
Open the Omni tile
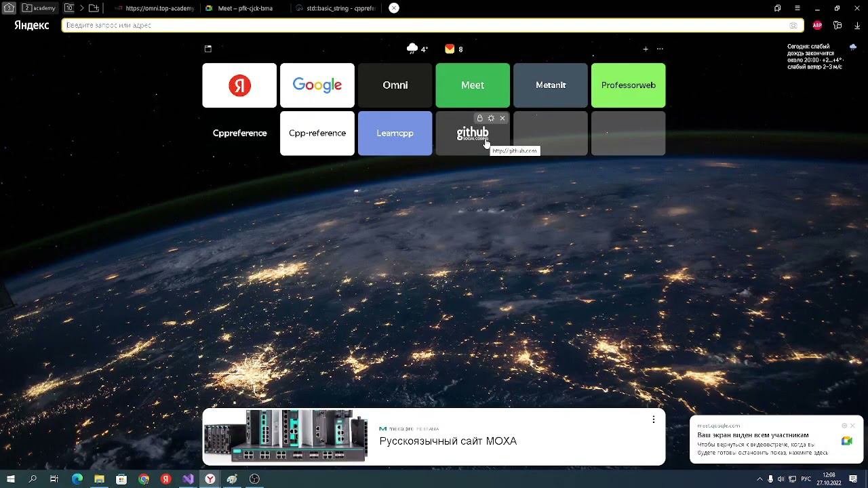pos(395,85)
